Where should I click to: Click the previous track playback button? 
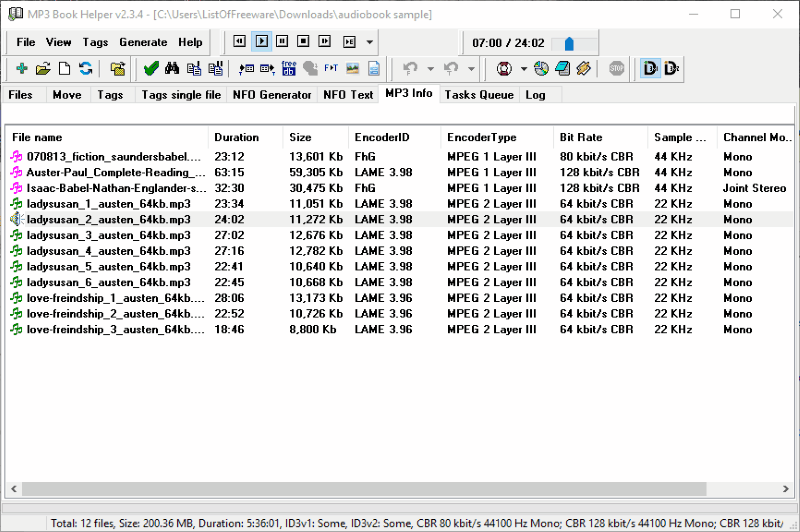coord(239,41)
